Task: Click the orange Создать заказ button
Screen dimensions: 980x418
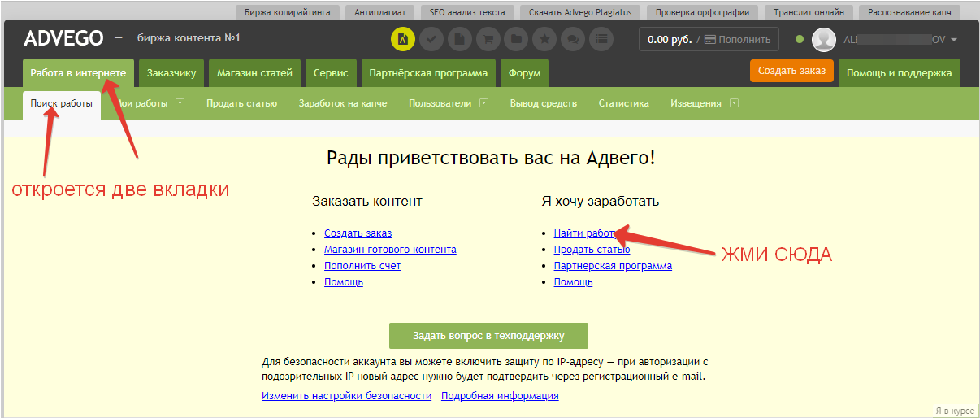Action: click(792, 71)
